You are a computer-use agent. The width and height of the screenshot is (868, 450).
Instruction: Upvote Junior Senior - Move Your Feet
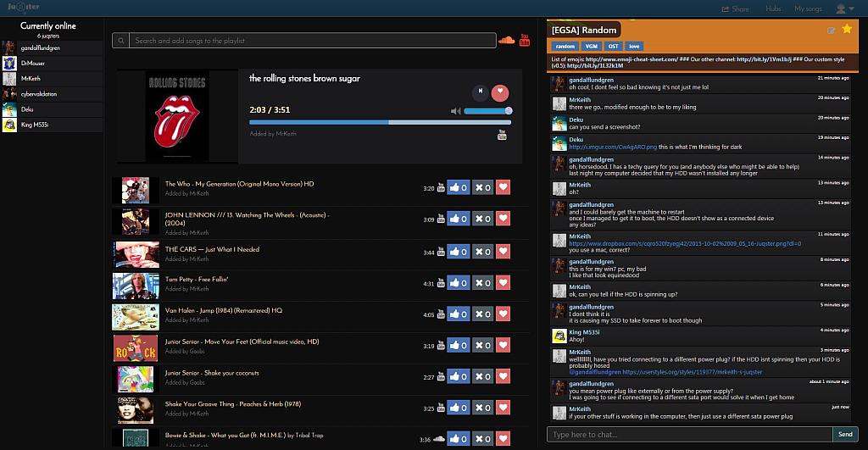pyautogui.click(x=459, y=346)
